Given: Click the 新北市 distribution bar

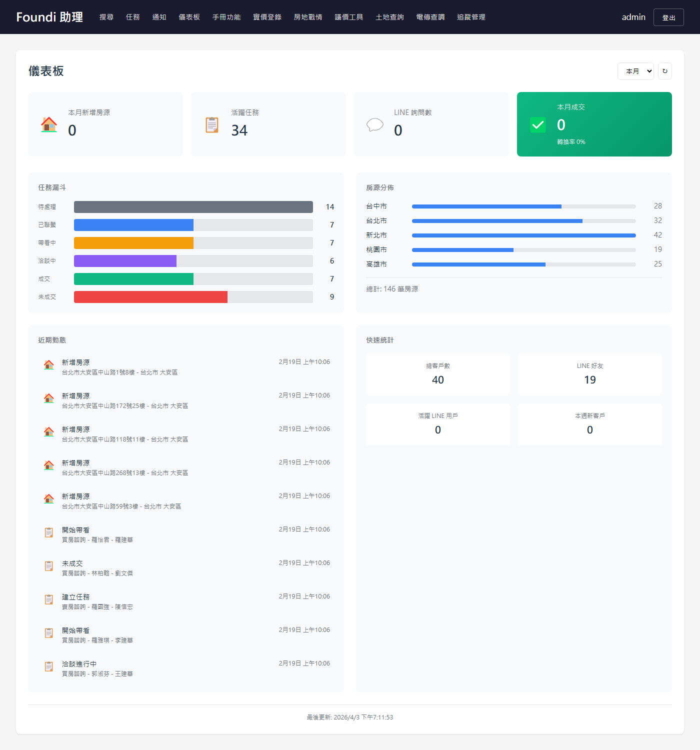Looking at the screenshot, I should [524, 235].
